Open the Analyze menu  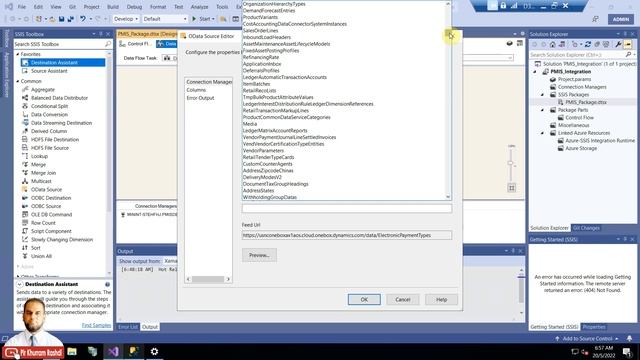(x=200, y=7)
